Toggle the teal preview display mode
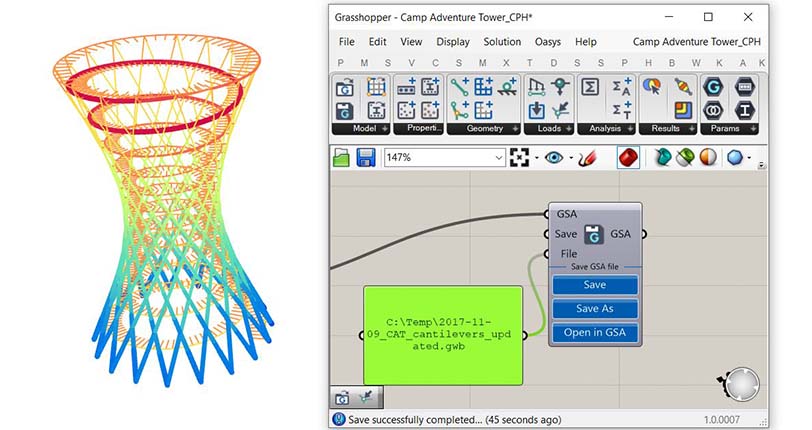812x430 pixels. tap(662, 157)
